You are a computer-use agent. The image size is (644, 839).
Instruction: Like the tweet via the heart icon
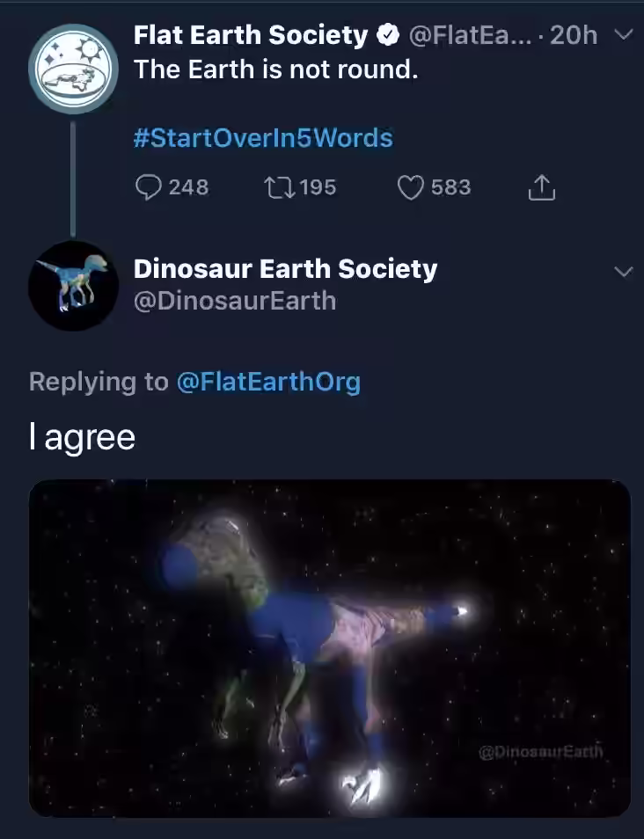pyautogui.click(x=411, y=188)
